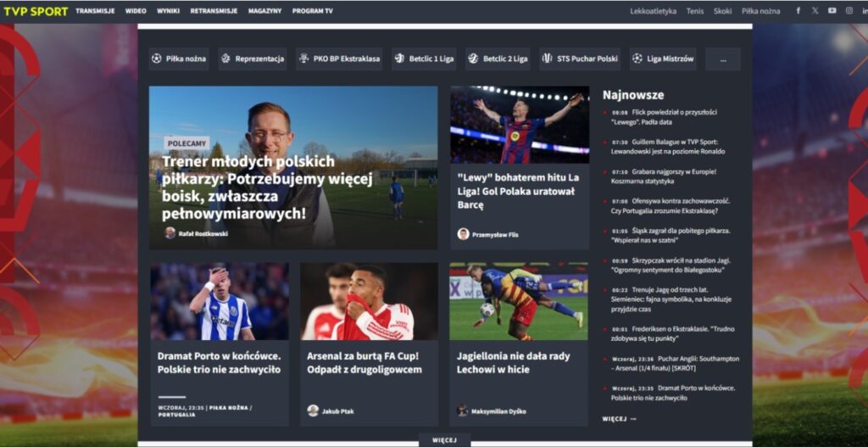
Task: Expand more news via bottom center WIĘCEJ
Action: [x=444, y=440]
